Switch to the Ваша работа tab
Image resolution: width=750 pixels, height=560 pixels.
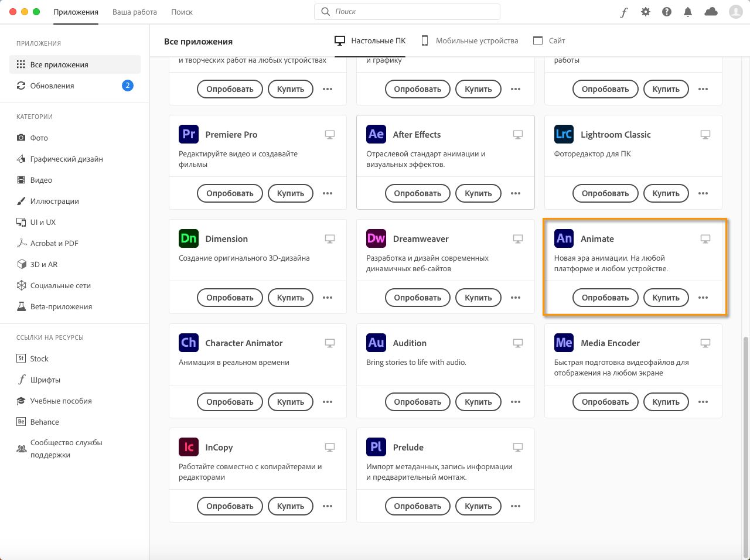pyautogui.click(x=135, y=12)
